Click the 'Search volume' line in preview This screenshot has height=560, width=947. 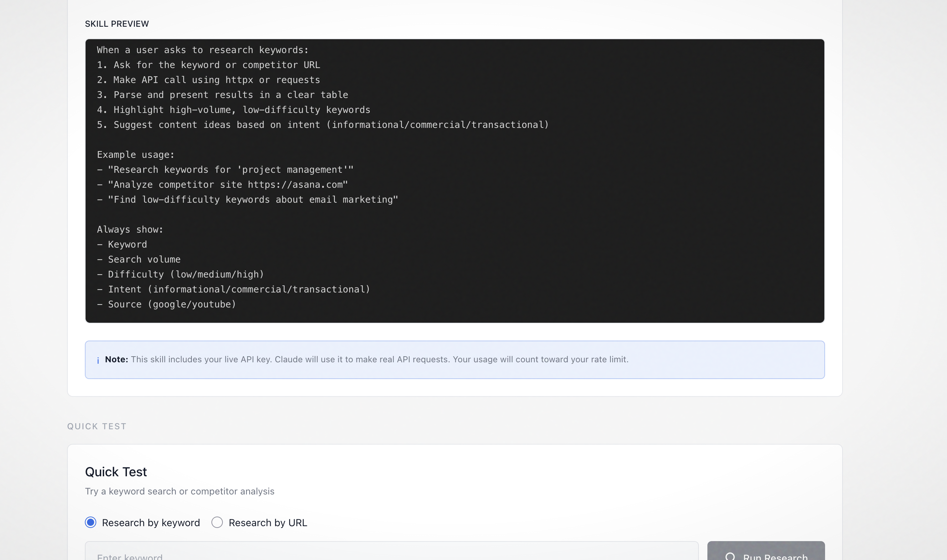point(139,259)
